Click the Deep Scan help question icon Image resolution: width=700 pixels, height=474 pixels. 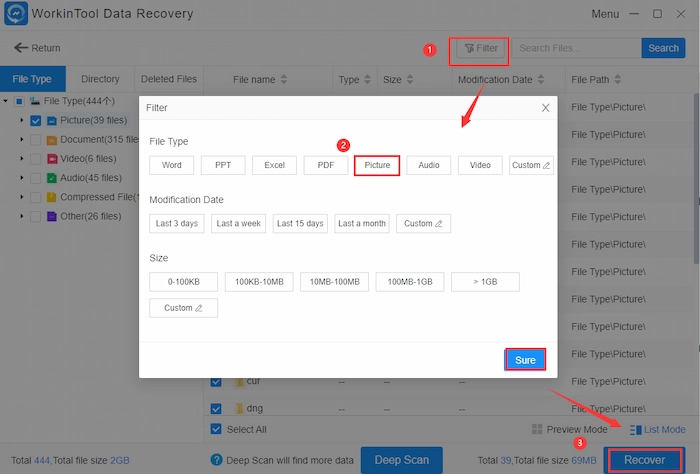point(216,460)
